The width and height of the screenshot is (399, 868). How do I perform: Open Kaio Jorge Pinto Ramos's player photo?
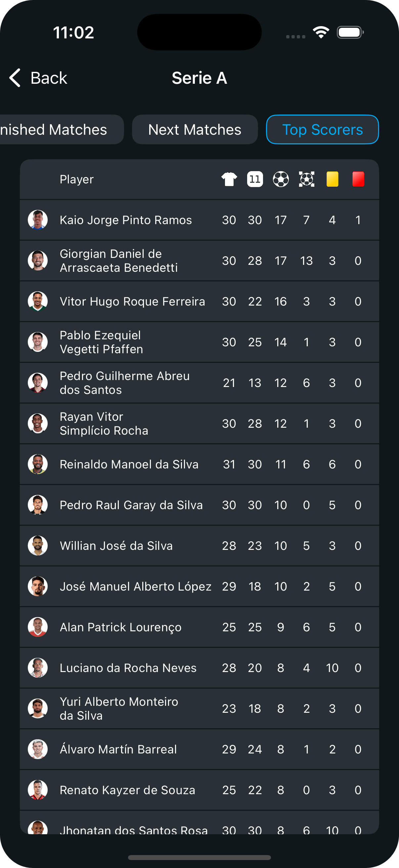pyautogui.click(x=38, y=220)
